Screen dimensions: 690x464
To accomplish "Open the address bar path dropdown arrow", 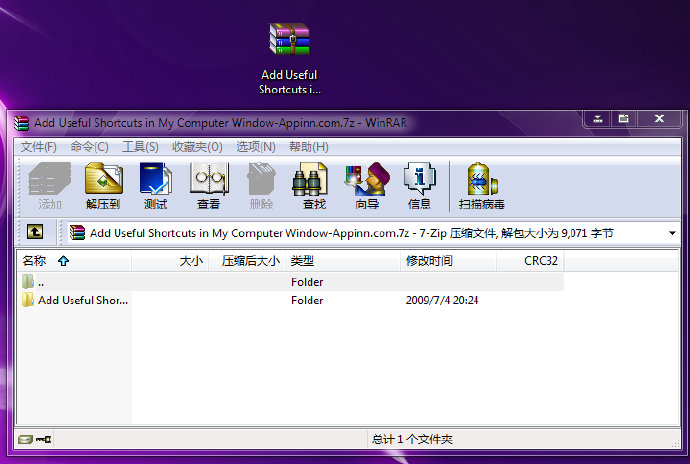I will 672,232.
